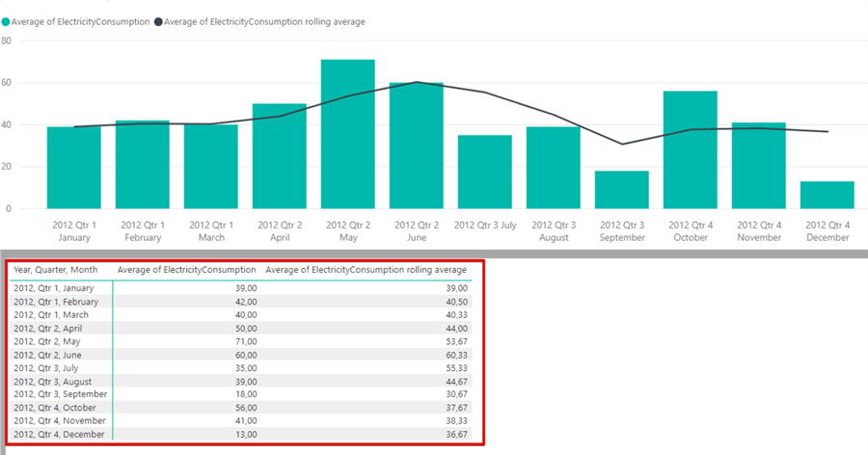The image size is (868, 455).
Task: Click the axis label 2012 Qtr 1 January
Action: pos(74,231)
